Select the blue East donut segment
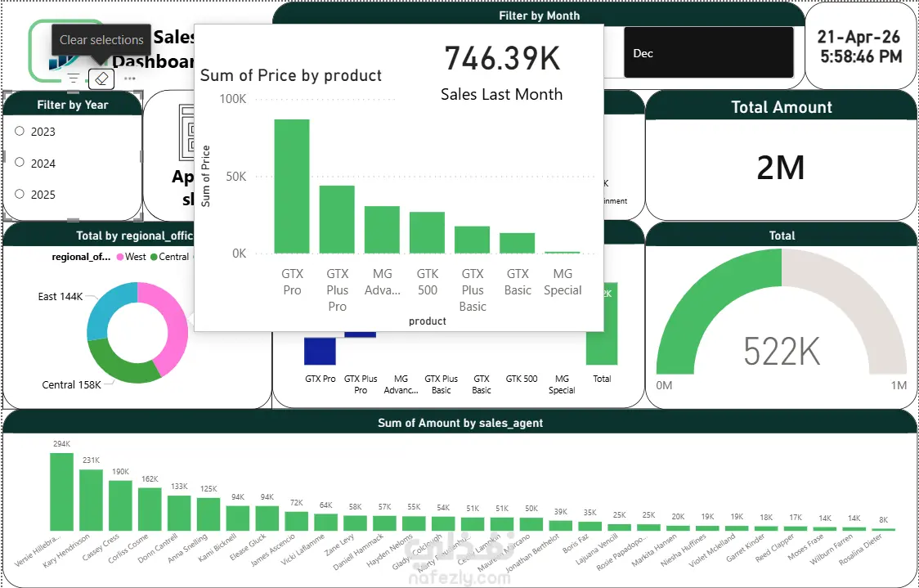 click(104, 306)
